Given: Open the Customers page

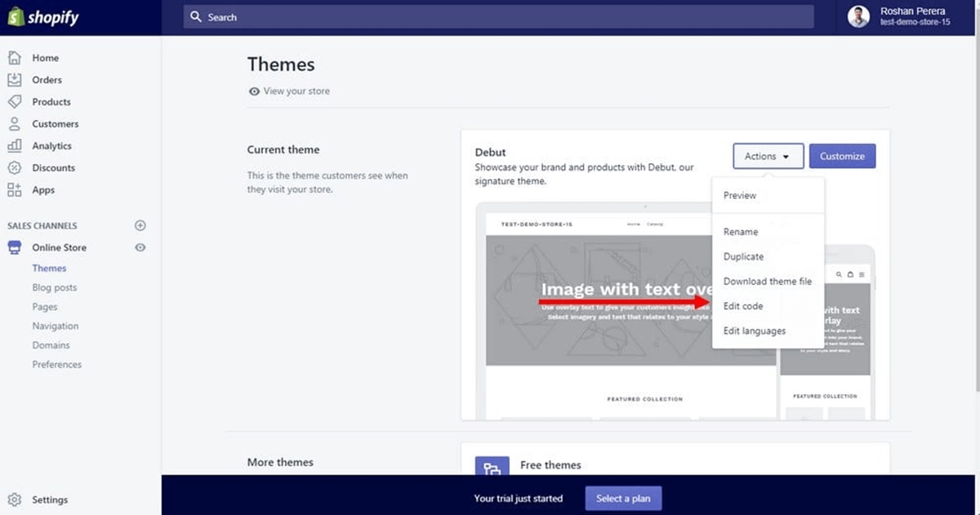Looking at the screenshot, I should click(55, 124).
